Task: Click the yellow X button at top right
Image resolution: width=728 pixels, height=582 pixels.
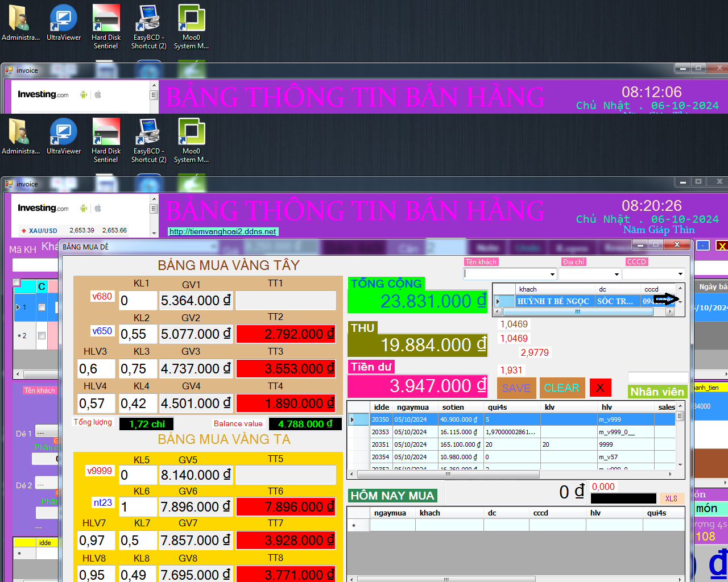Action: pyautogui.click(x=722, y=246)
